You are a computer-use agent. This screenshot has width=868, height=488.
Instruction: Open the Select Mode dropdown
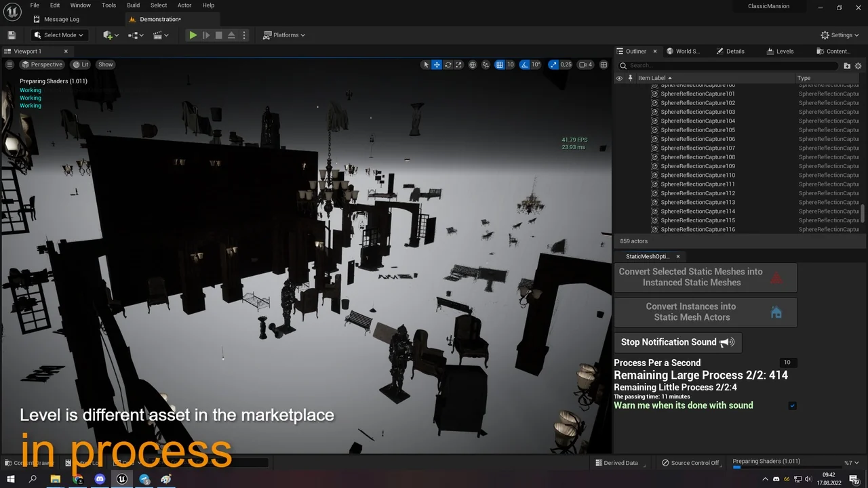pyautogui.click(x=59, y=35)
